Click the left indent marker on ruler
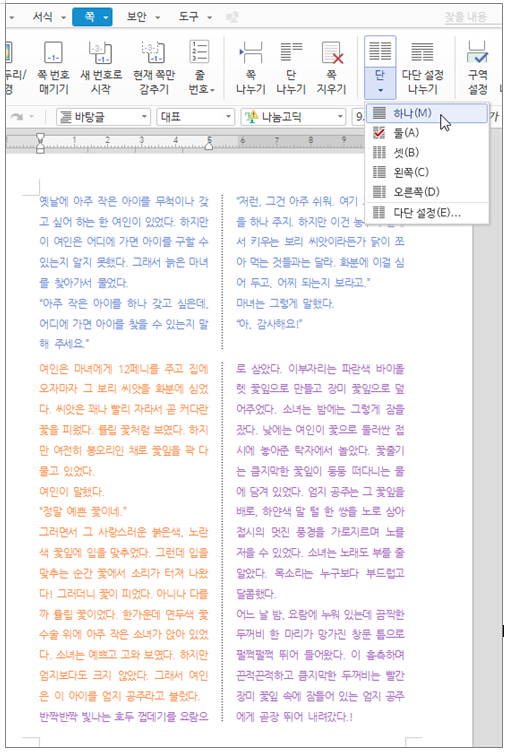 [40, 143]
